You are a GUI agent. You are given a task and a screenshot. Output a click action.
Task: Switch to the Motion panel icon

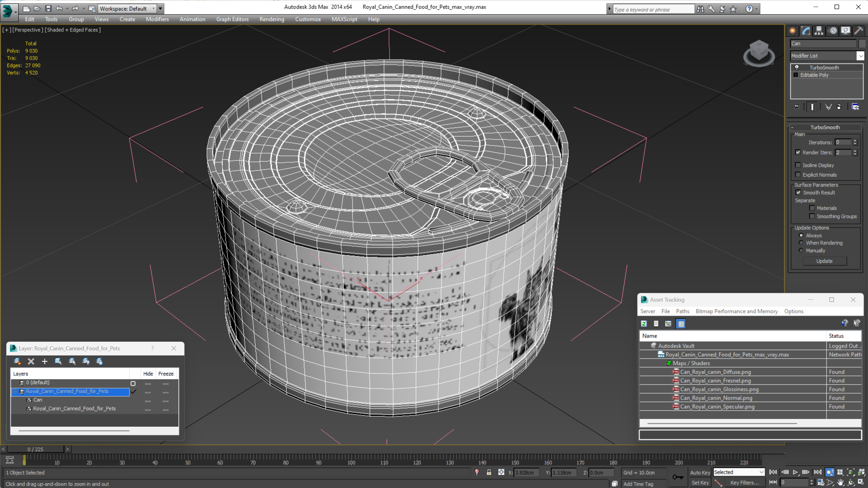(833, 31)
